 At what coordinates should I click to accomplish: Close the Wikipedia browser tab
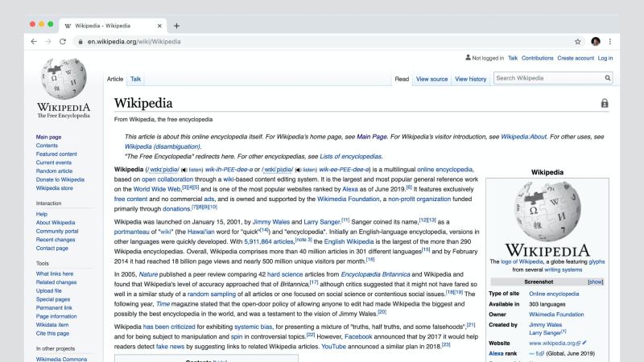point(158,25)
